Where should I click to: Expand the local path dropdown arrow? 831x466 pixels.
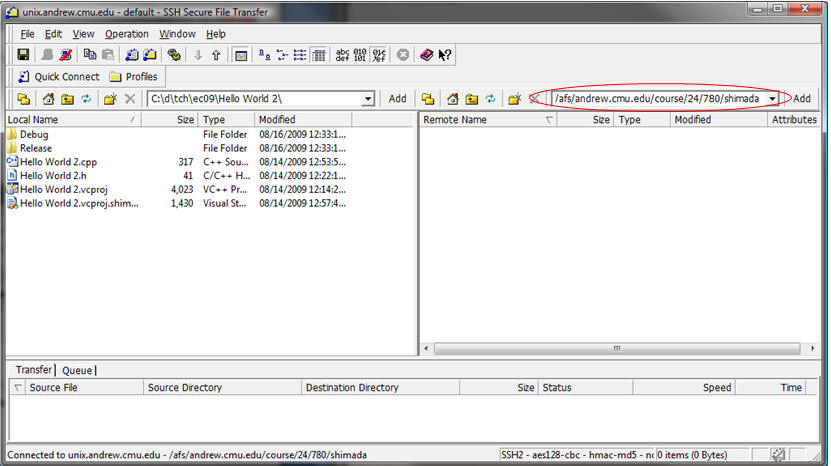368,99
